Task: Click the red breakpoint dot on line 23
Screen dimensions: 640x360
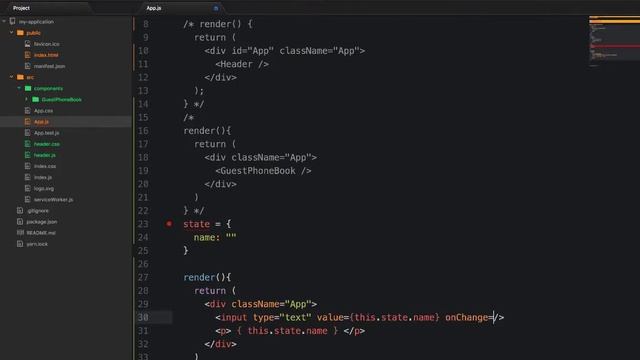Action: point(169,224)
